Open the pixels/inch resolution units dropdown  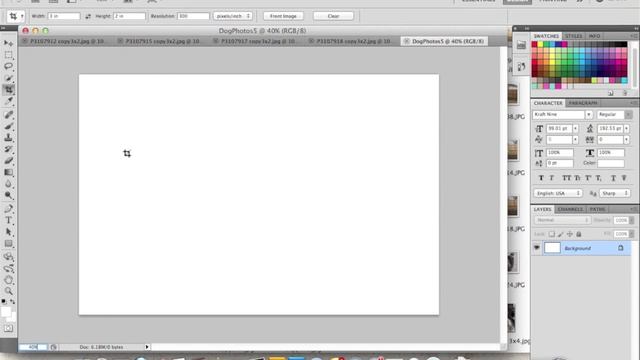[x=233, y=16]
